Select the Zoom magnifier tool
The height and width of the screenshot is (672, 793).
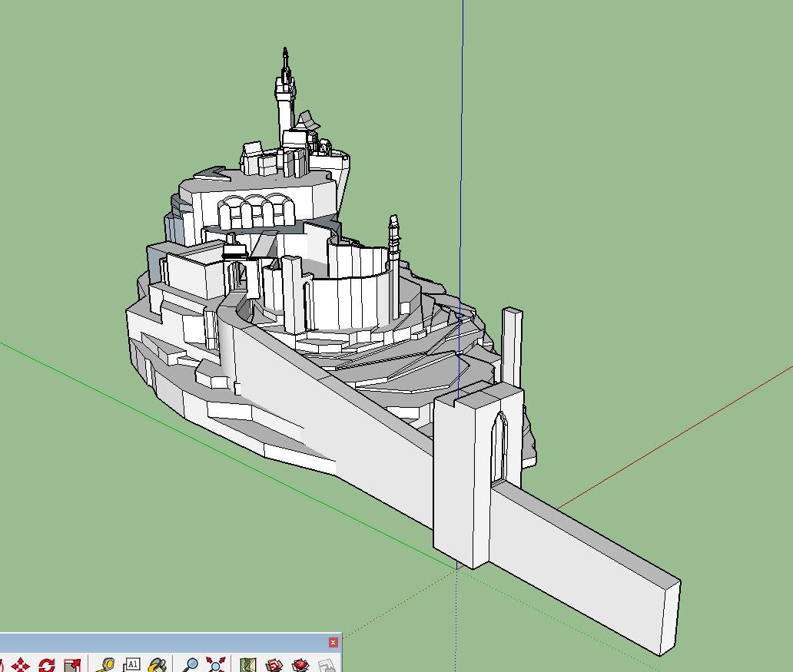tap(191, 665)
